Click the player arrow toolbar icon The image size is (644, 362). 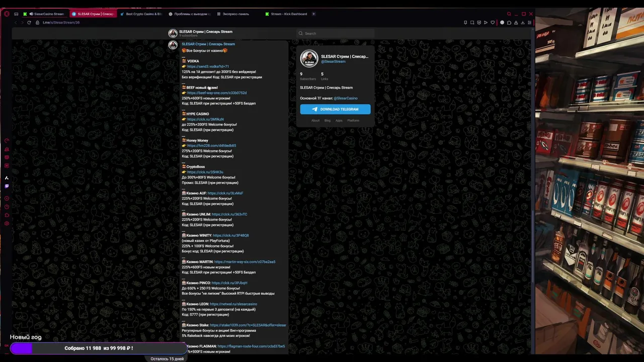pos(486,23)
